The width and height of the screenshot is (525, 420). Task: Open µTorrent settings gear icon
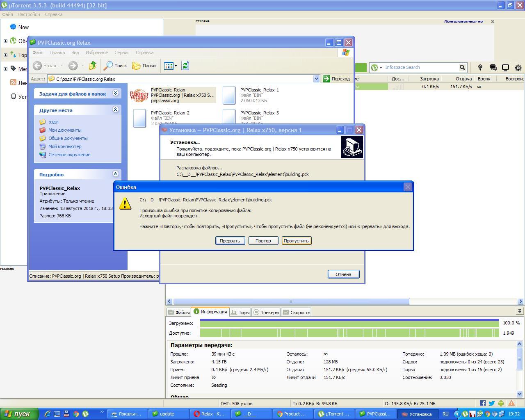click(518, 68)
